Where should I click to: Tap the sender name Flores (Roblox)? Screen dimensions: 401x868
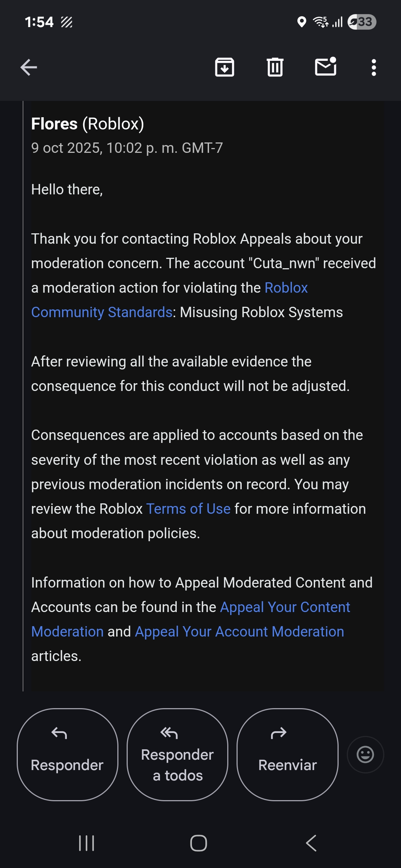(x=88, y=124)
